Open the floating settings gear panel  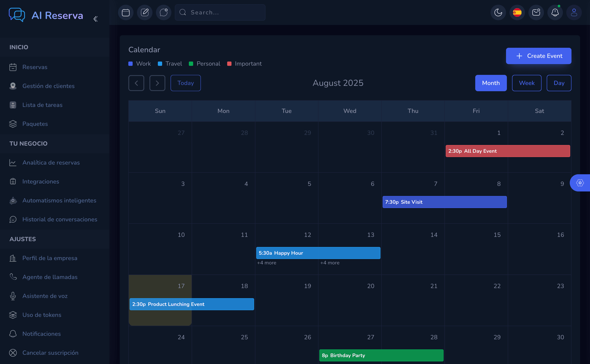(x=580, y=183)
